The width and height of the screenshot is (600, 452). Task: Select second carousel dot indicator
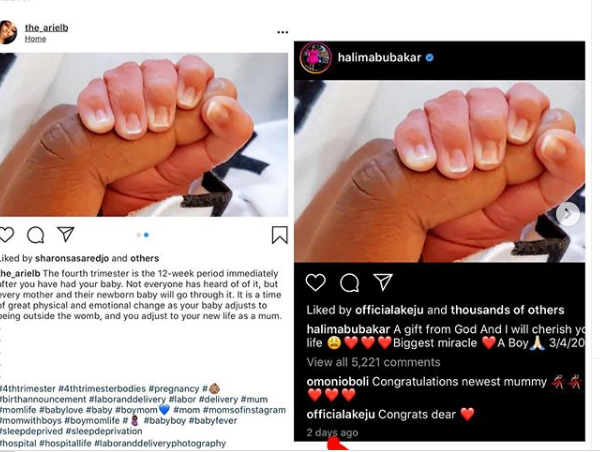pos(146,235)
